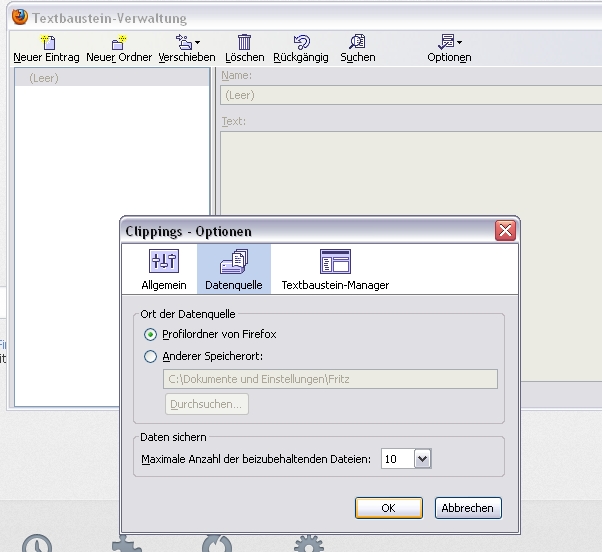Open the Verschieben dropdown menu

point(187,42)
